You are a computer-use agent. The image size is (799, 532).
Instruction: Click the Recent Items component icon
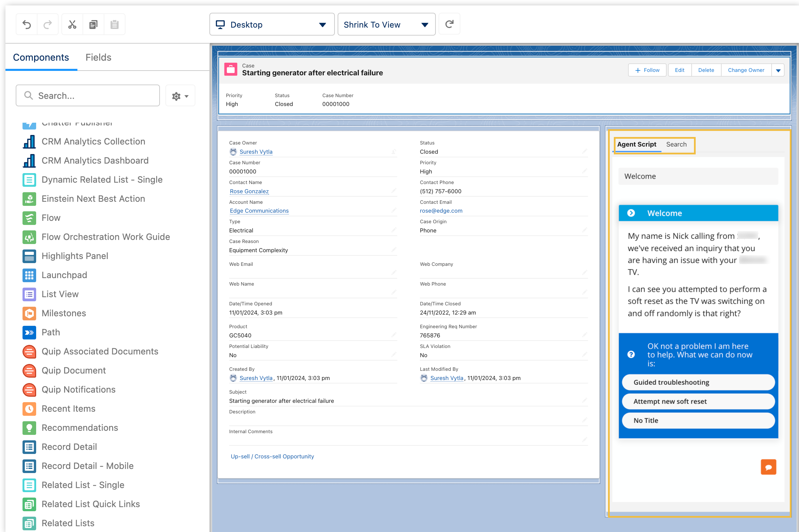29,409
